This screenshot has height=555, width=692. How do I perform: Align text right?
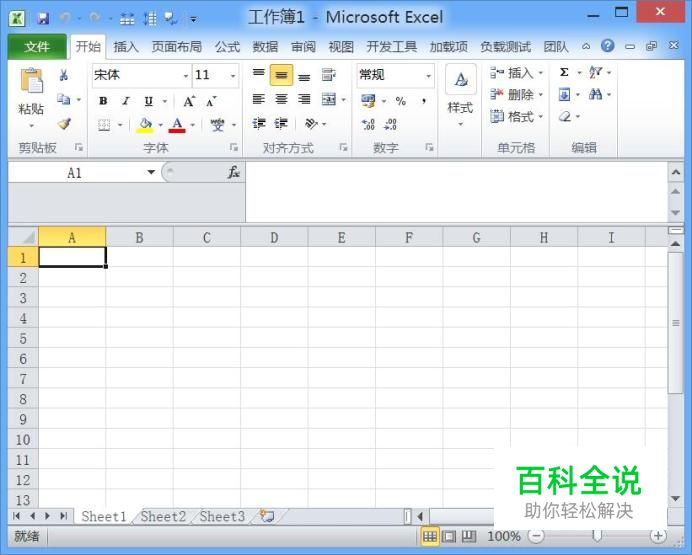304,99
